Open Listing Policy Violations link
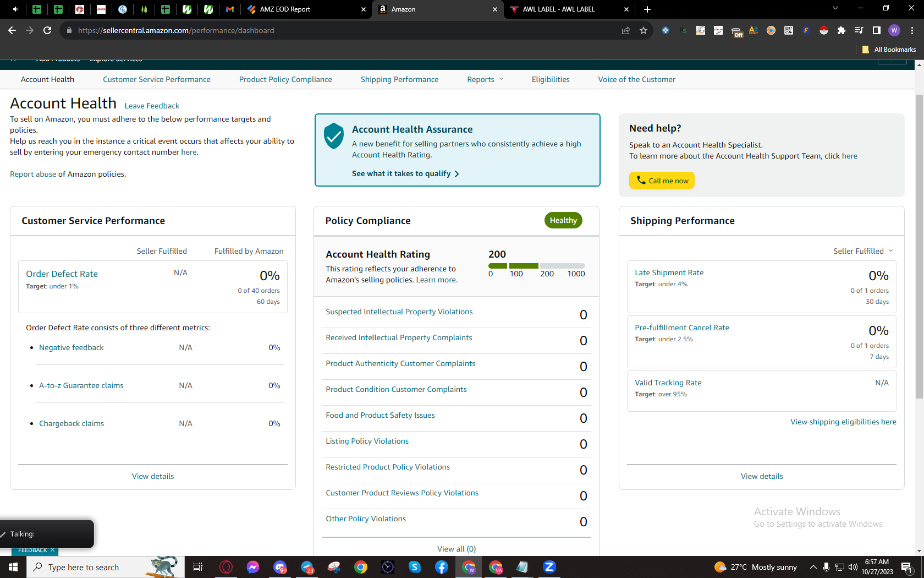The image size is (924, 578). pyautogui.click(x=367, y=441)
